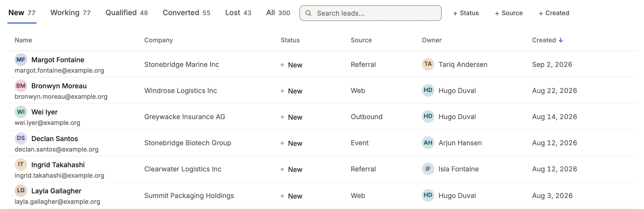This screenshot has height=209, width=644.
Task: Click HD owner avatar in Summit Packaging row
Action: pos(428,195)
